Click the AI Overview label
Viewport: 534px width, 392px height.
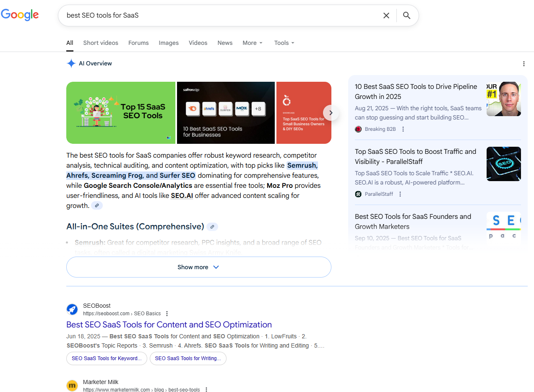click(95, 63)
